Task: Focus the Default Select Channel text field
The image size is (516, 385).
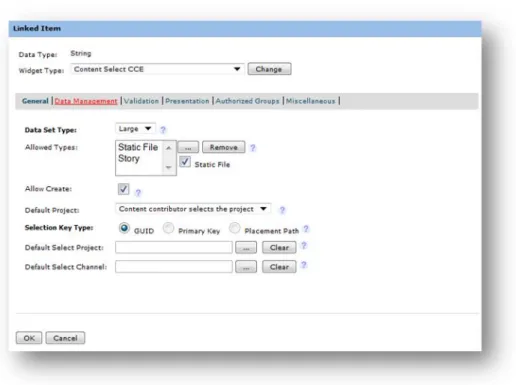Action: point(174,267)
